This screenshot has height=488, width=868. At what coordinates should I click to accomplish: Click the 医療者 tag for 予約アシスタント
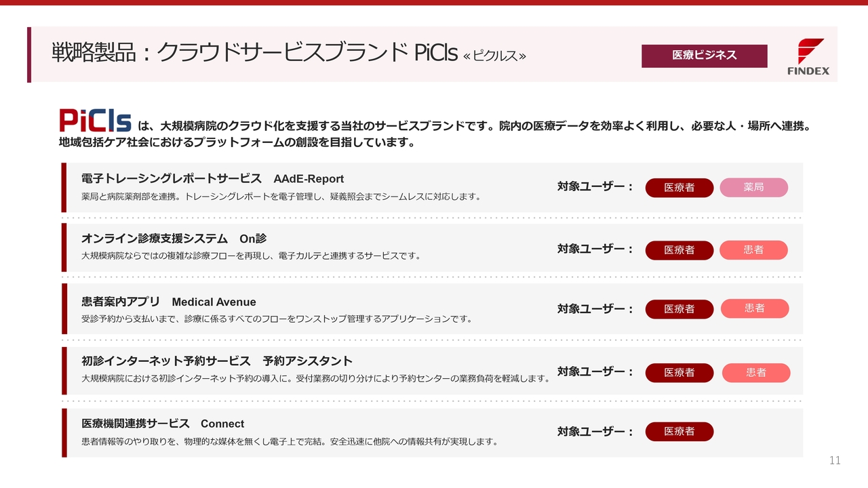point(679,373)
